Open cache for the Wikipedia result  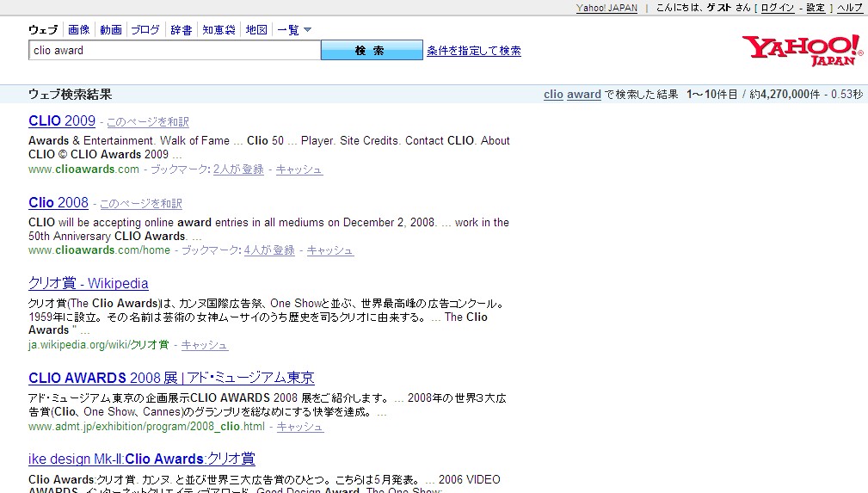tap(204, 345)
